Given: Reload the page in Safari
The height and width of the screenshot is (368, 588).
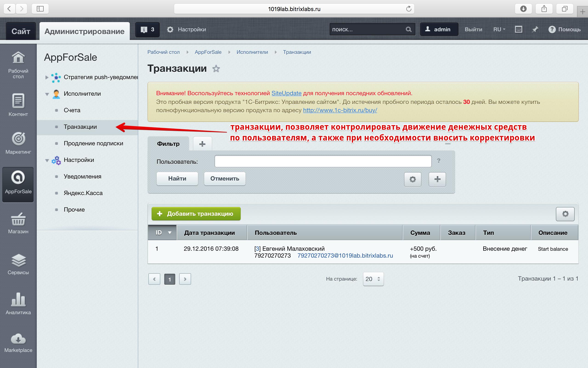Looking at the screenshot, I should 409,9.
